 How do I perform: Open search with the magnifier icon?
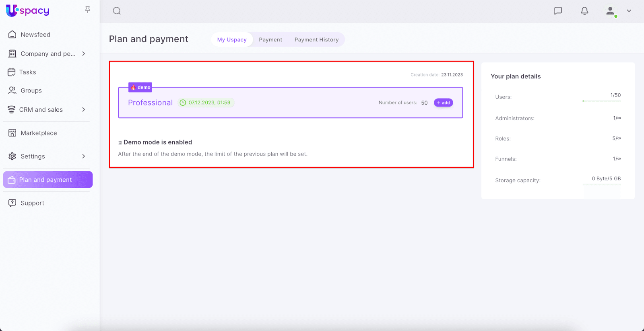pos(117,11)
